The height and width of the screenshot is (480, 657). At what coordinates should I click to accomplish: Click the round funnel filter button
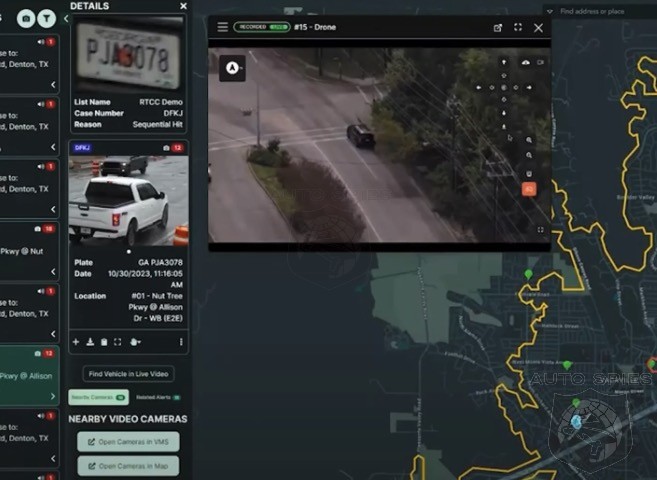(47, 19)
